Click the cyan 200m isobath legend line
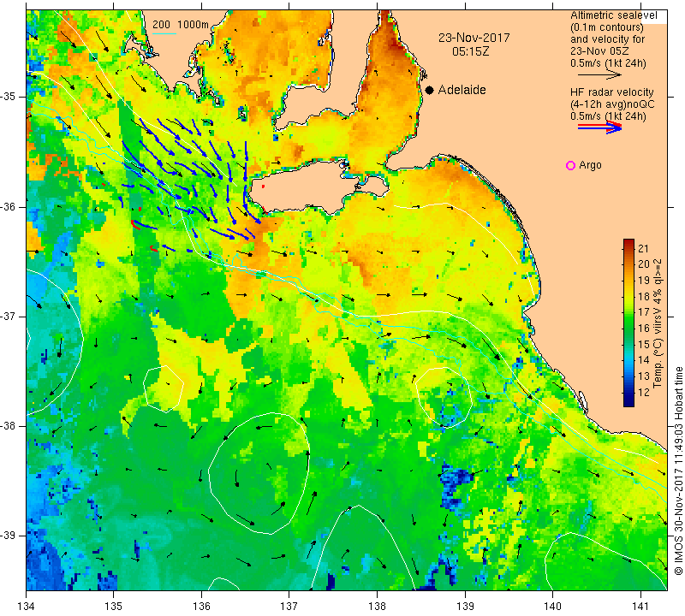This screenshot has width=685, height=616. [164, 33]
